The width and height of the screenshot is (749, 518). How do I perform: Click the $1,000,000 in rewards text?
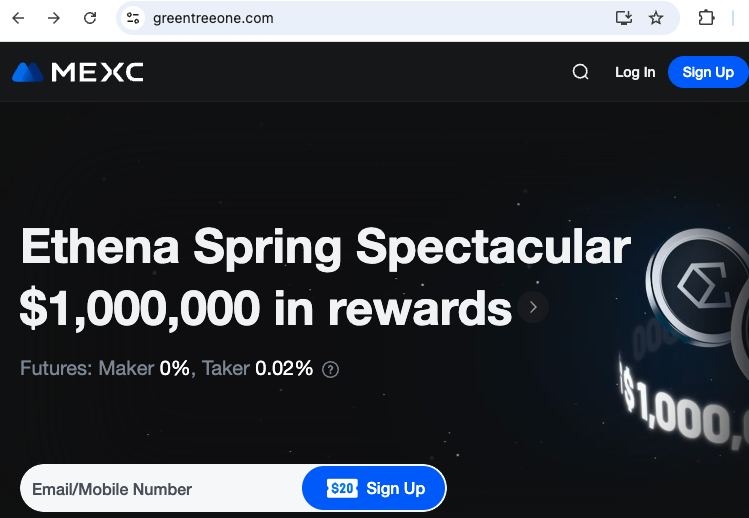[x=265, y=309]
